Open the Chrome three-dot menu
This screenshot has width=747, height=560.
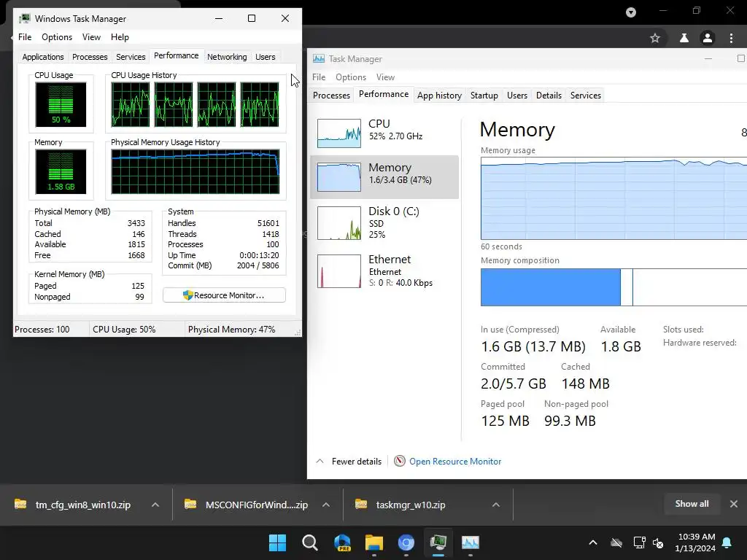(x=731, y=38)
